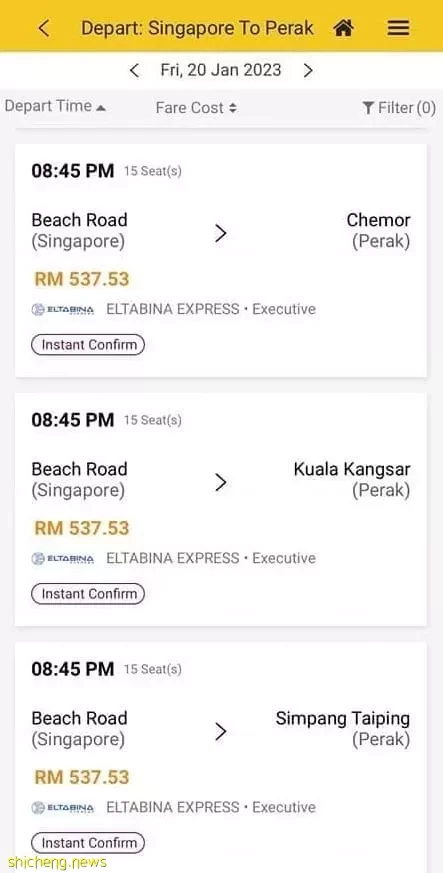443x873 pixels.
Task: Go to next date arrow
Action: click(x=308, y=71)
